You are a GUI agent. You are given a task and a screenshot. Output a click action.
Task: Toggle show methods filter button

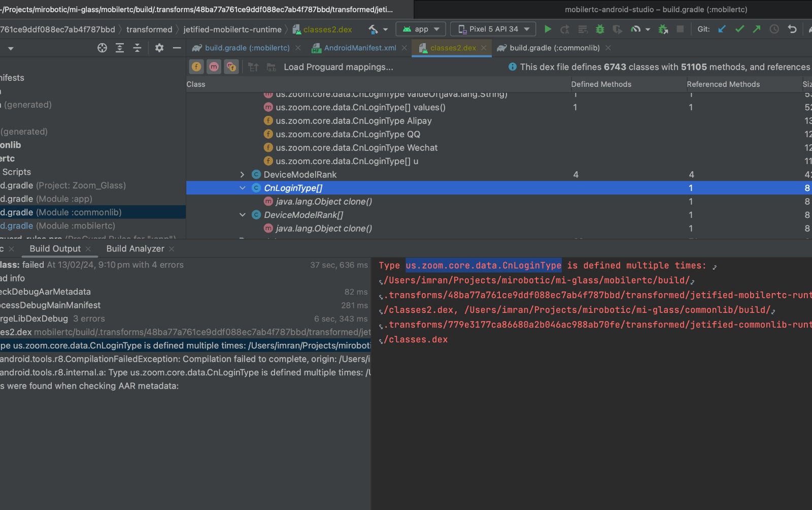click(214, 67)
